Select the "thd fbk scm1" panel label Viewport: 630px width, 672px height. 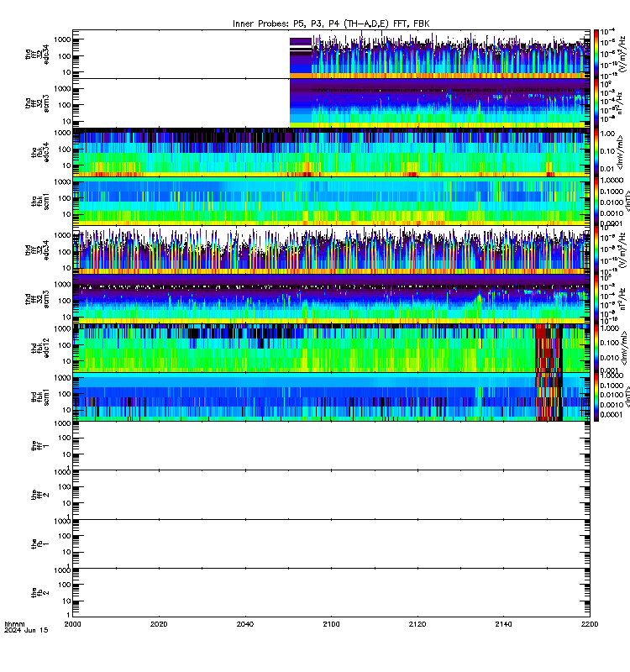pyautogui.click(x=40, y=396)
